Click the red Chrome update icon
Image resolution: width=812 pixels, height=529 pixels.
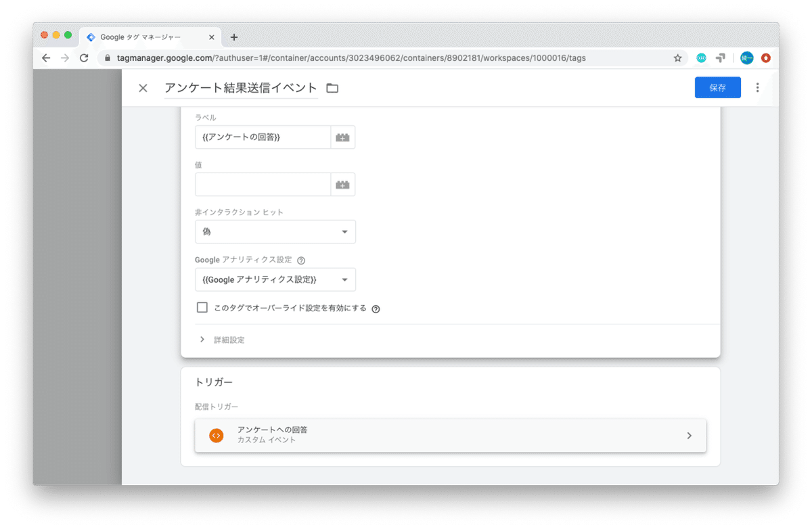pyautogui.click(x=766, y=58)
